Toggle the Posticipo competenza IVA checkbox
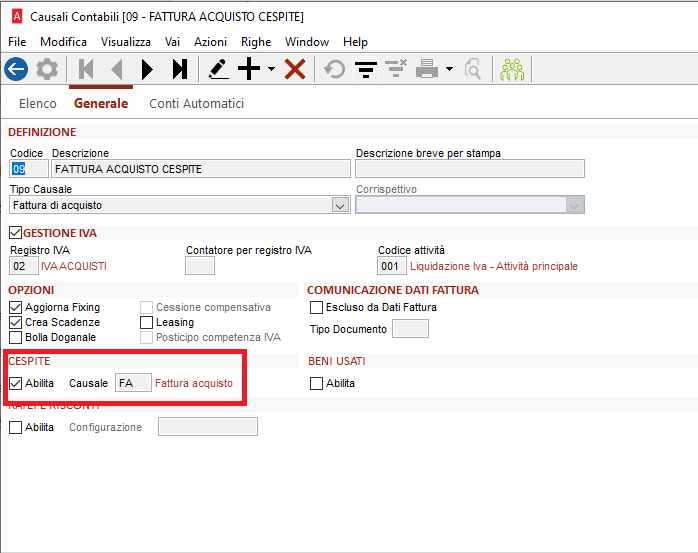698x553 pixels. point(146,337)
